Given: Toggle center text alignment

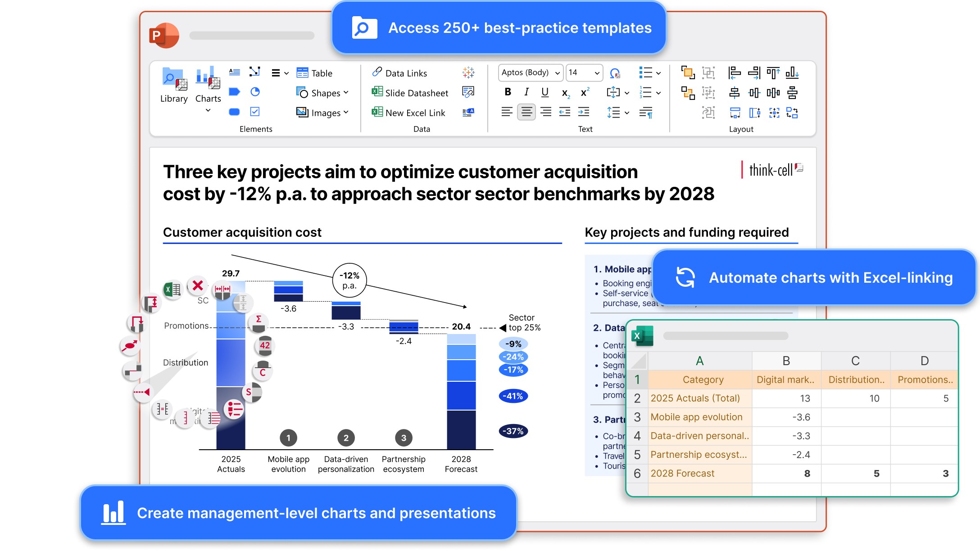Looking at the screenshot, I should [526, 112].
